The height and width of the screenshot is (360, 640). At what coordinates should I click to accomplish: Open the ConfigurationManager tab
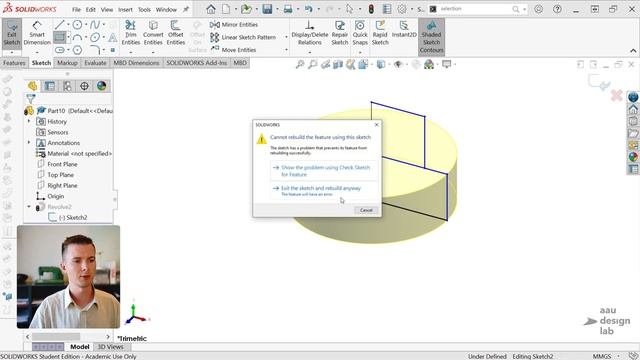pyautogui.click(x=67, y=86)
